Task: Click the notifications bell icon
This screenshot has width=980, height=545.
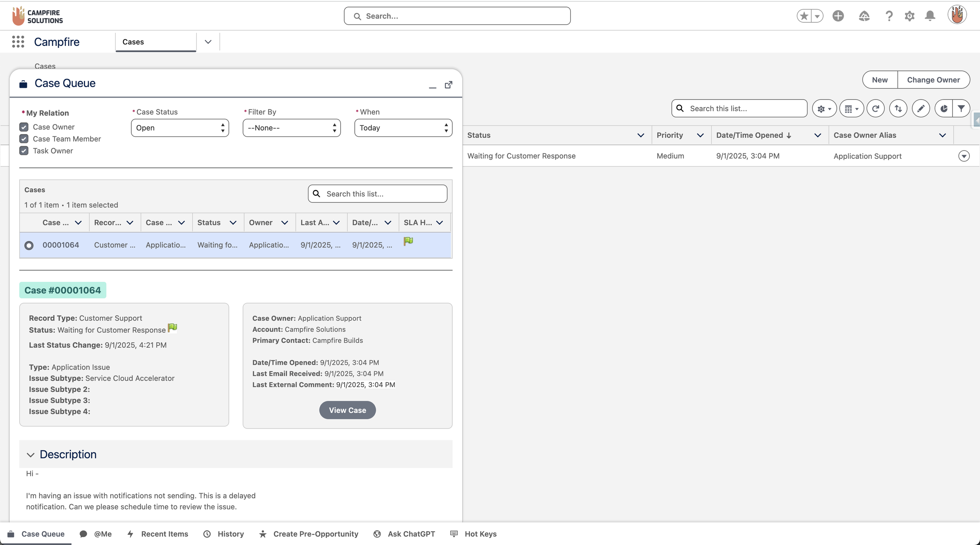Action: 930,16
